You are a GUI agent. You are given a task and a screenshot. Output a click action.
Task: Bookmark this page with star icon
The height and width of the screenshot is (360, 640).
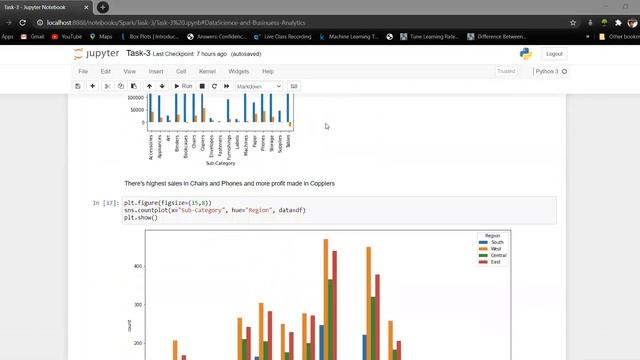(x=573, y=23)
